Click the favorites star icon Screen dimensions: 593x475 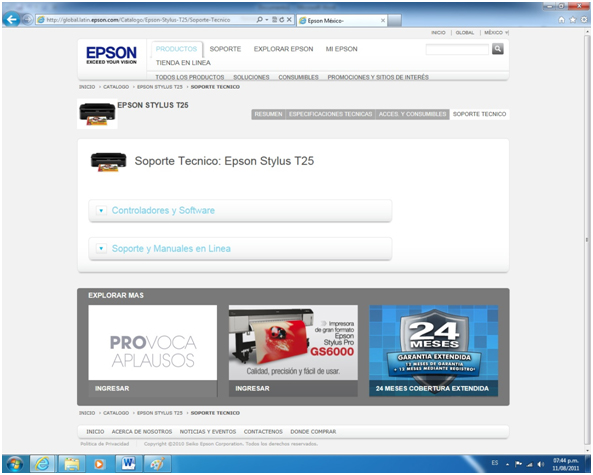pos(573,20)
